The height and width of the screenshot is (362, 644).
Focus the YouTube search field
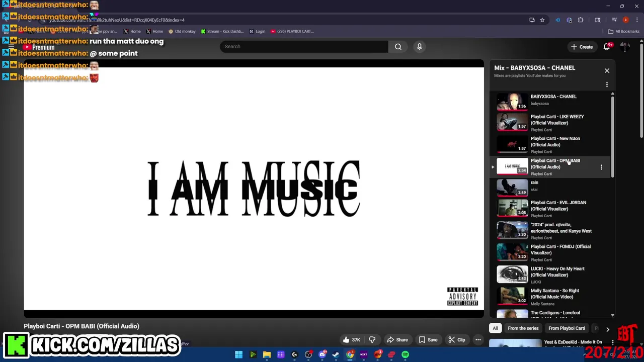[x=304, y=47]
